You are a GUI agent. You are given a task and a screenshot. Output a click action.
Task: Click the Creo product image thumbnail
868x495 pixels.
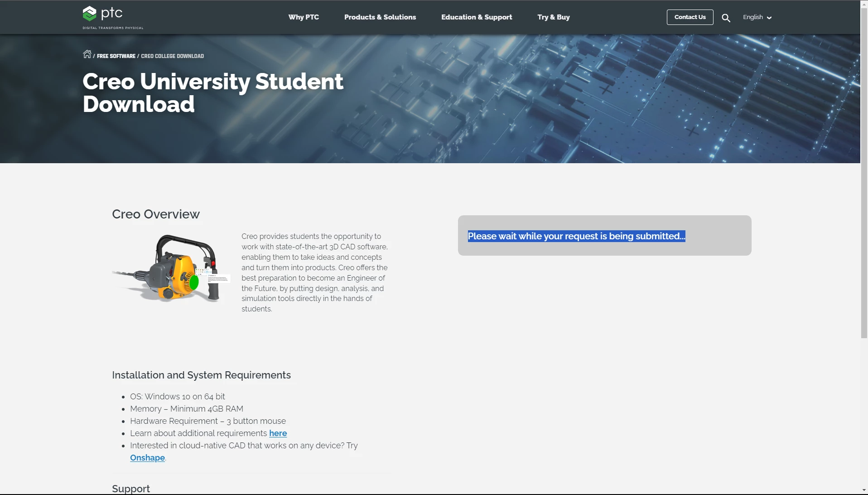[x=171, y=268]
